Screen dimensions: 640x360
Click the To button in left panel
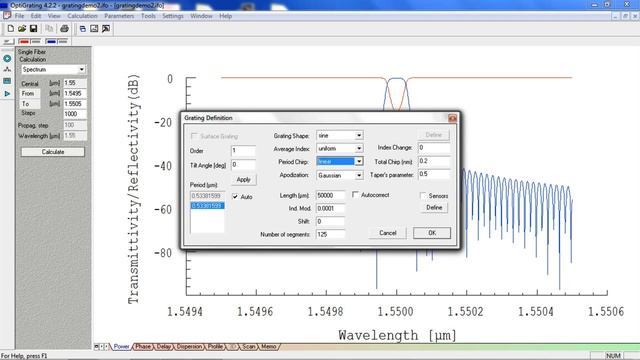point(30,104)
